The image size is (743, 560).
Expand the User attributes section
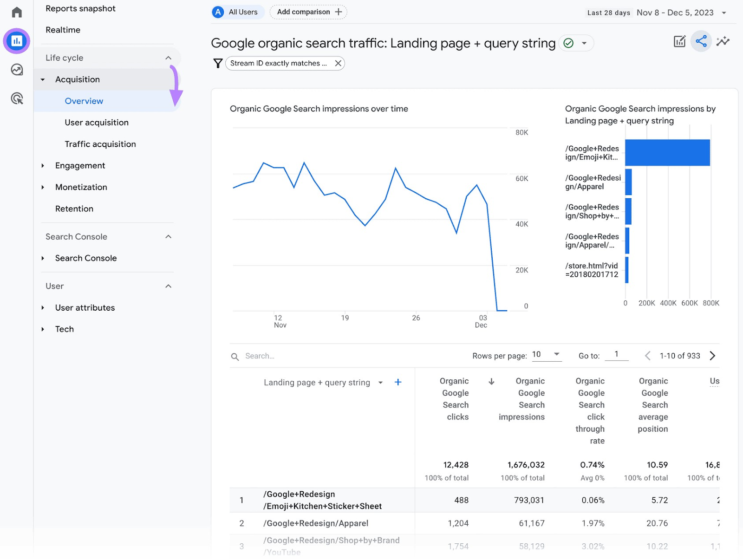43,308
